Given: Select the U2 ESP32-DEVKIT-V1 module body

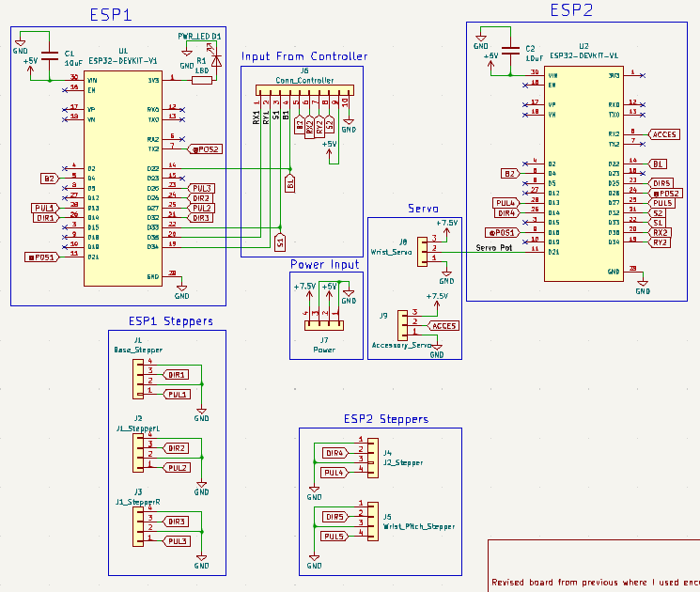Looking at the screenshot, I should 583,174.
